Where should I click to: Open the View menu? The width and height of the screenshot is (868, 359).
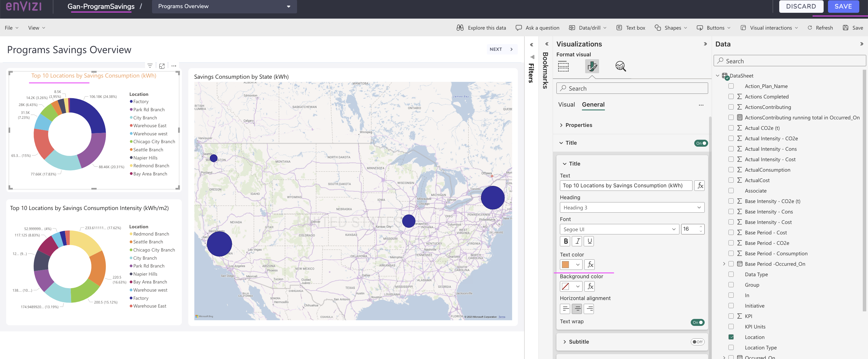tap(36, 28)
